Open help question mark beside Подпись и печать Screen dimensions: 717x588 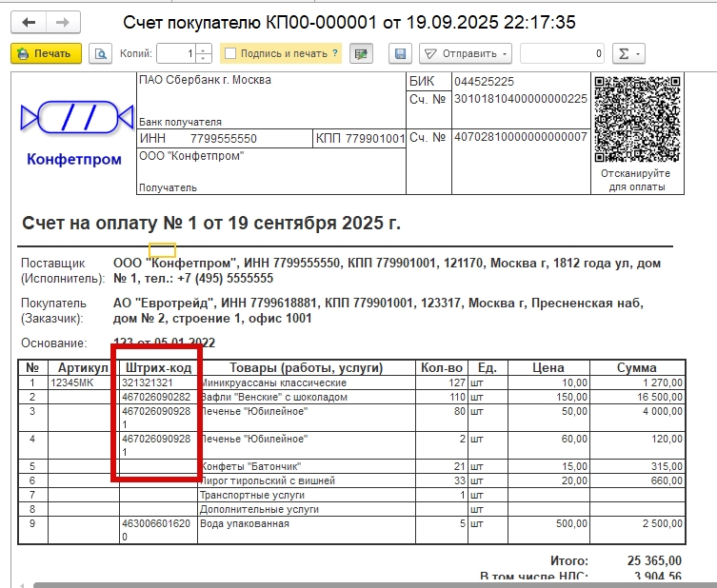(x=335, y=53)
